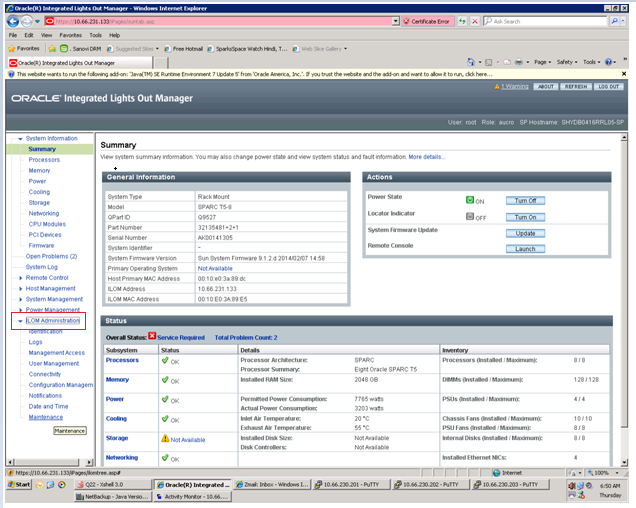Open the address bar dropdown arrow
This screenshot has height=508, width=636.
tap(396, 22)
